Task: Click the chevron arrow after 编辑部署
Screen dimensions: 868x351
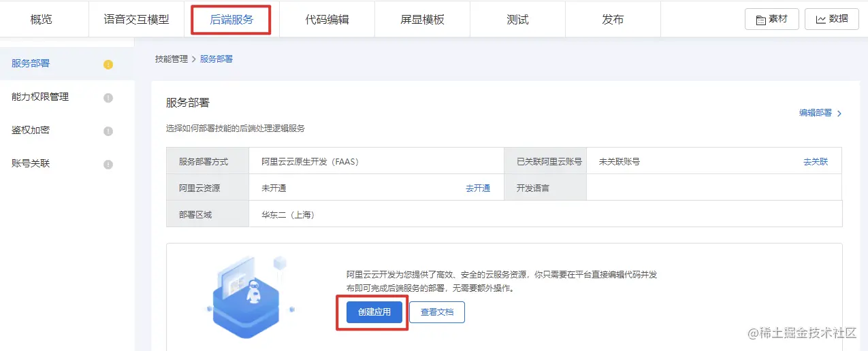Action: coord(839,114)
